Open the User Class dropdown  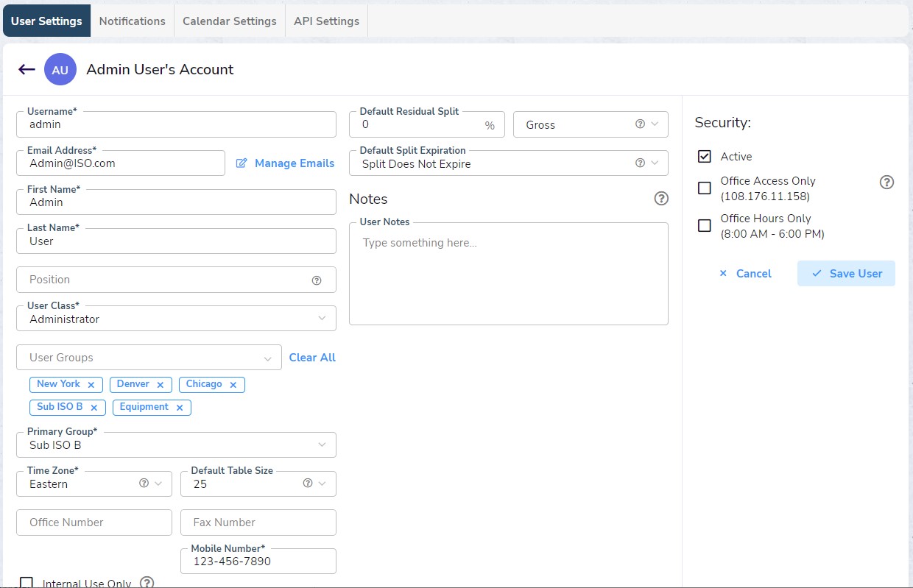[176, 319]
